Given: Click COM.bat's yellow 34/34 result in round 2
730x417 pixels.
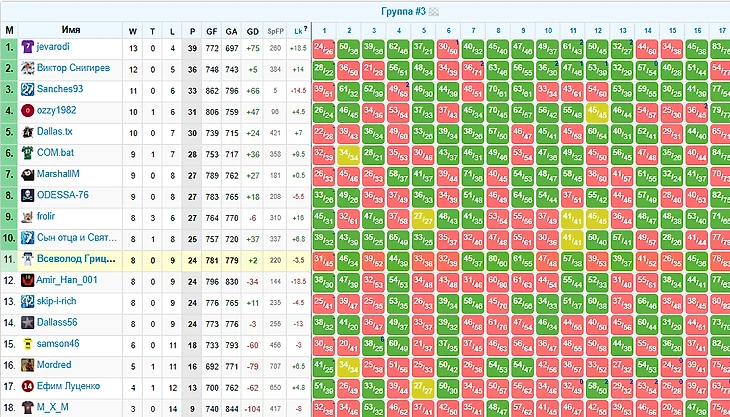Looking at the screenshot, I should [349, 155].
